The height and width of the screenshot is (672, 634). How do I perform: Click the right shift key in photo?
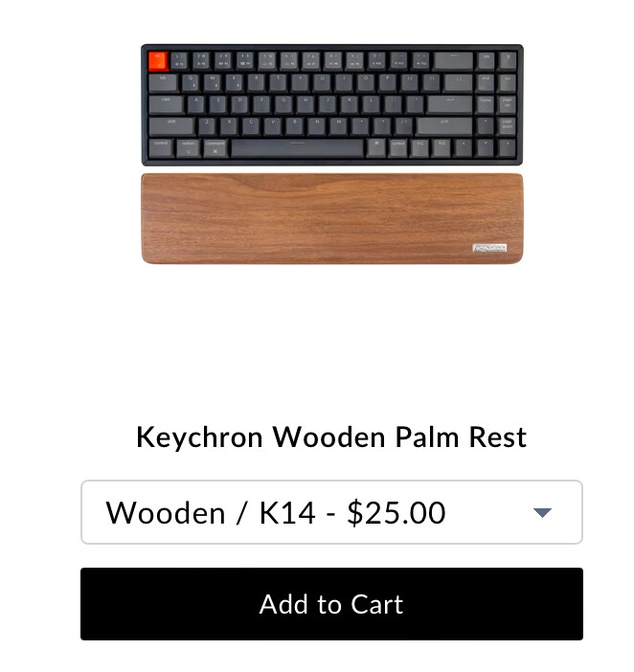tap(444, 127)
